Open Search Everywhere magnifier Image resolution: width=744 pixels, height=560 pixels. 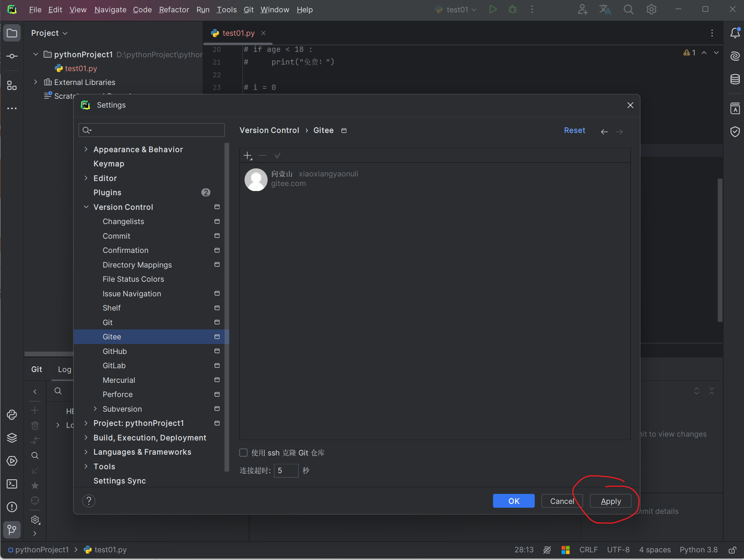pyautogui.click(x=628, y=10)
